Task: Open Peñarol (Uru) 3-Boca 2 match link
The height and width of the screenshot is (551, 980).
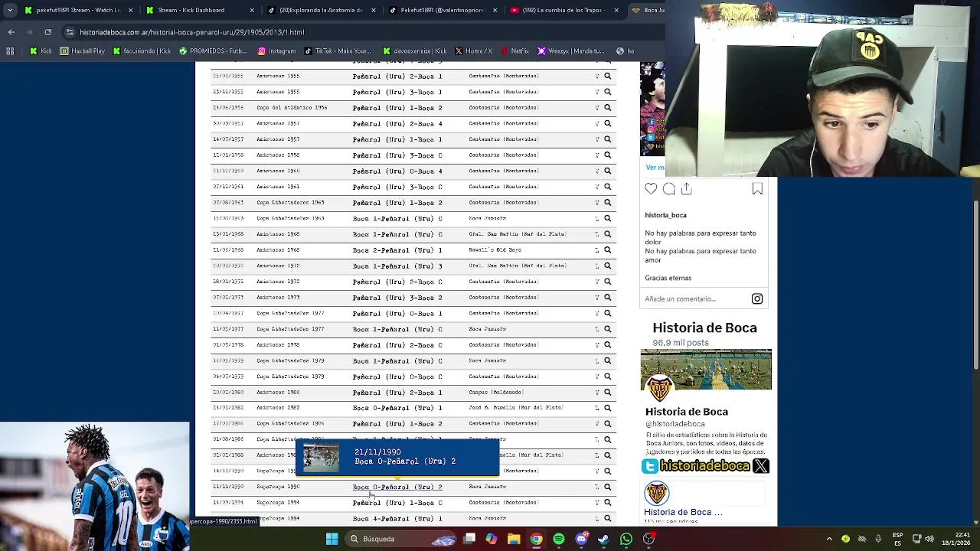Action: pos(397,298)
